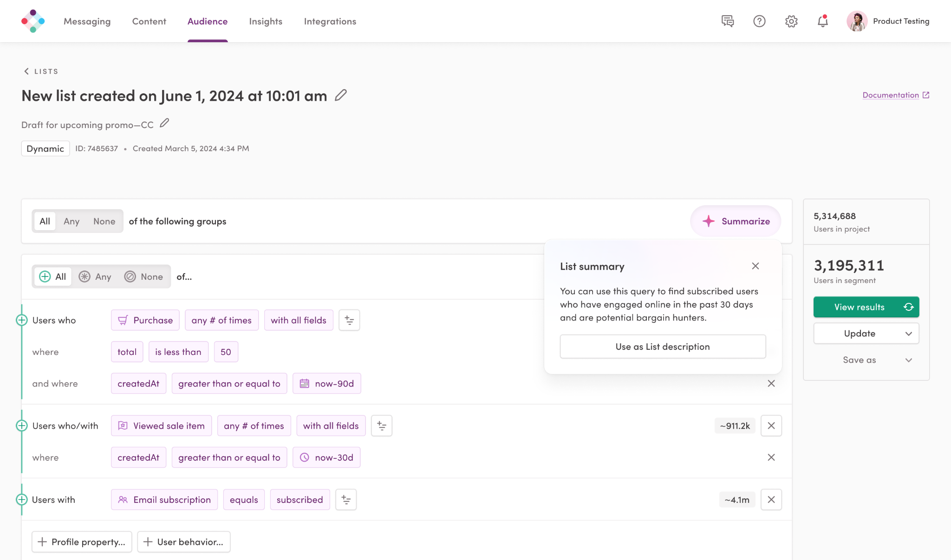Open filter options icon beside Purchase row
Screen dimensions: 951x560
pos(349,320)
